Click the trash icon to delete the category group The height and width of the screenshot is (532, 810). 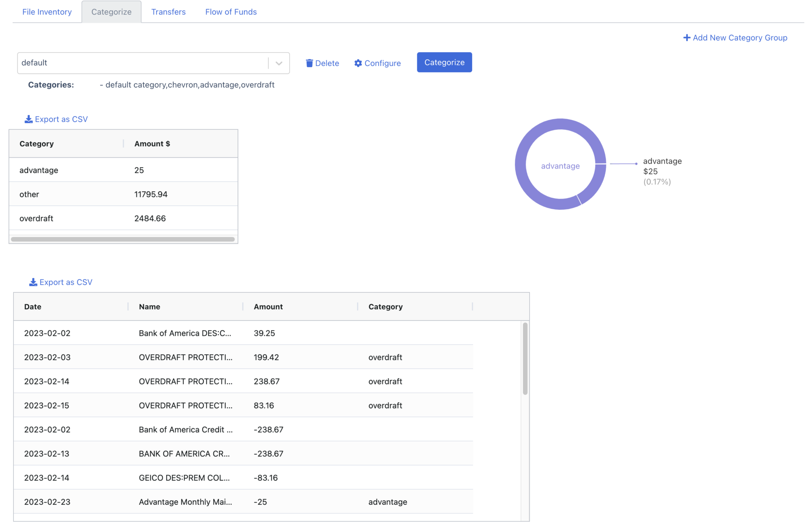coord(310,63)
